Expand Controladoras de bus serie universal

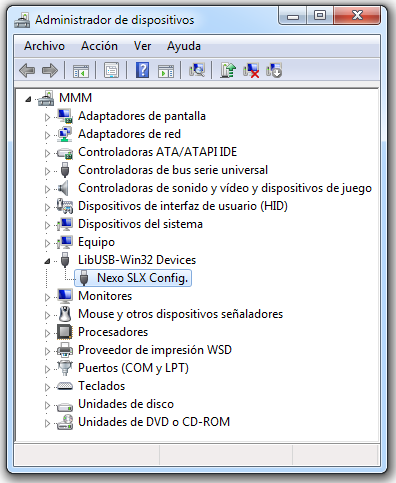[x=47, y=171]
